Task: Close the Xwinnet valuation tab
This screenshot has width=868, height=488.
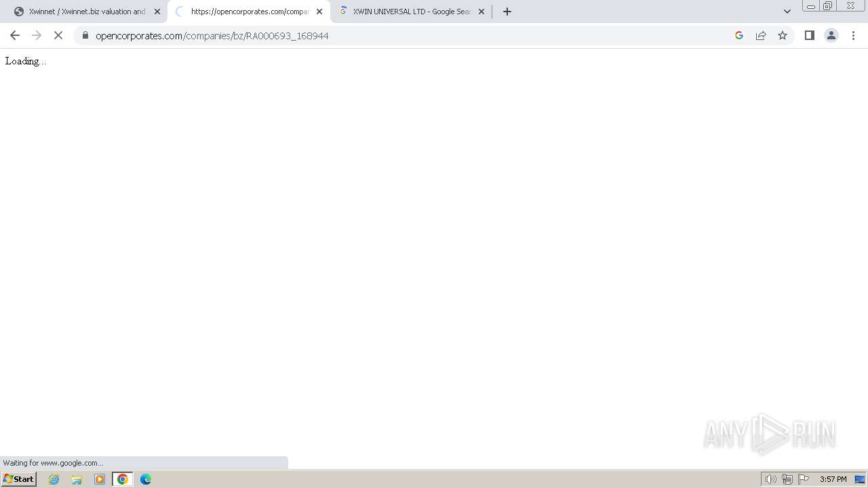Action: pos(157,12)
